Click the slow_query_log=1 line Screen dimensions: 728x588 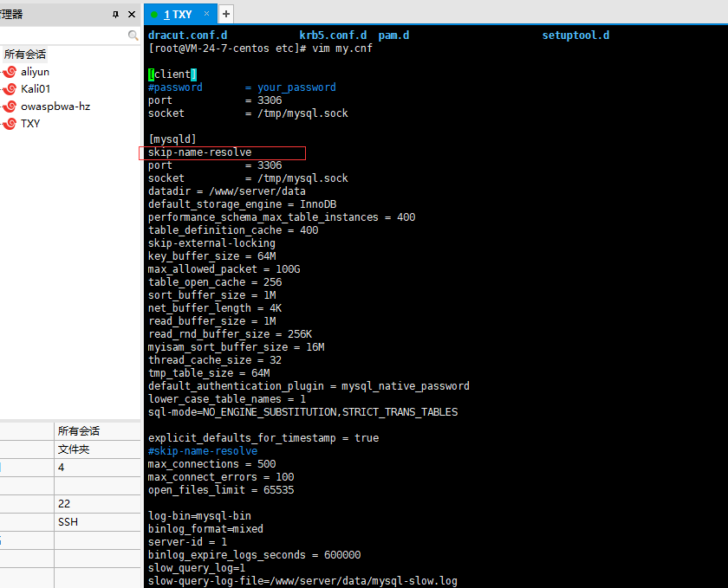pos(197,568)
